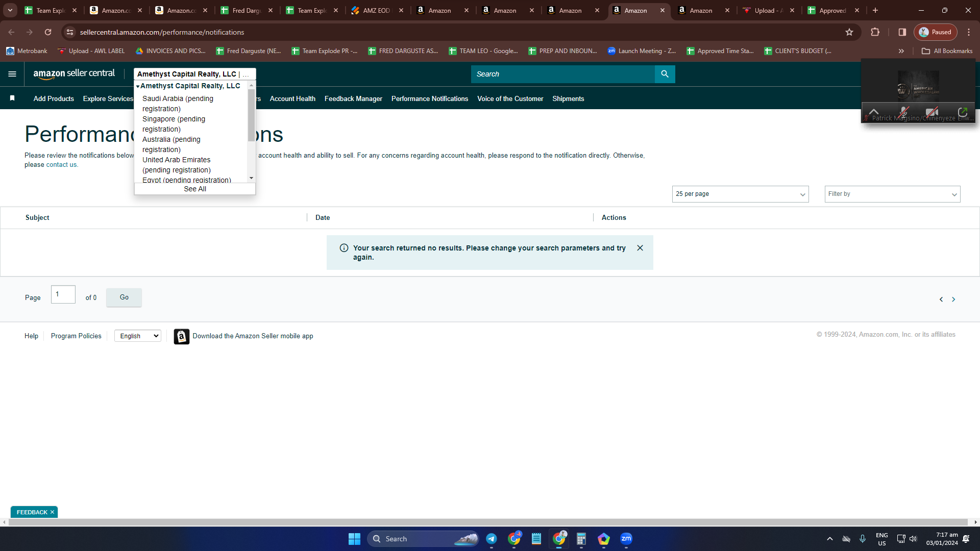Expand the Zoom video panel chevron

point(874,112)
